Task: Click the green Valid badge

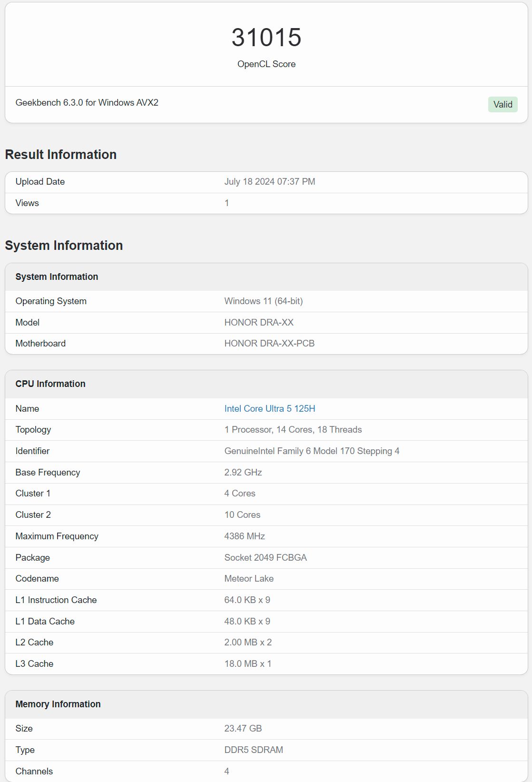Action: point(502,104)
